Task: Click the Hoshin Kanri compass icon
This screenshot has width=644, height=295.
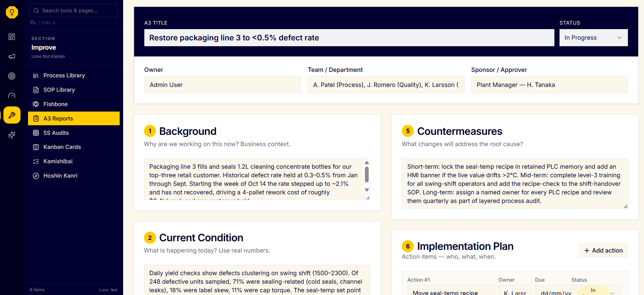Action: coord(36,176)
